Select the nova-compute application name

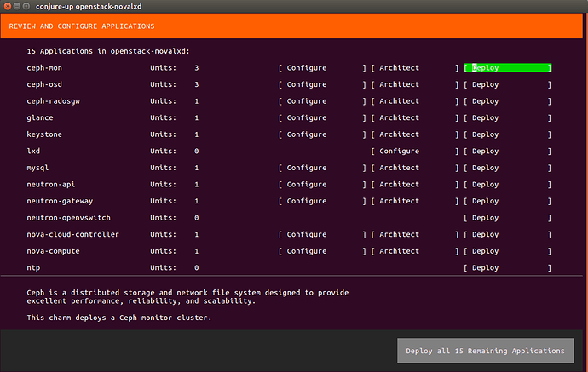53,251
